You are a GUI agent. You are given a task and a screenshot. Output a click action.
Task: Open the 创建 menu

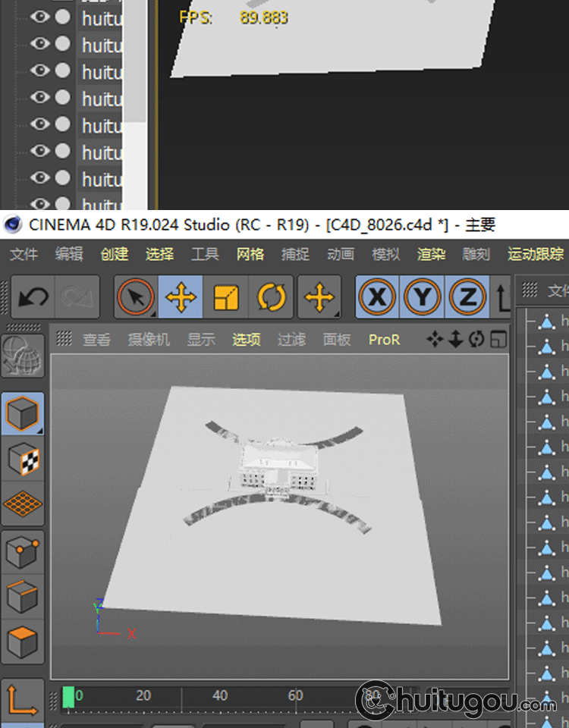point(115,254)
